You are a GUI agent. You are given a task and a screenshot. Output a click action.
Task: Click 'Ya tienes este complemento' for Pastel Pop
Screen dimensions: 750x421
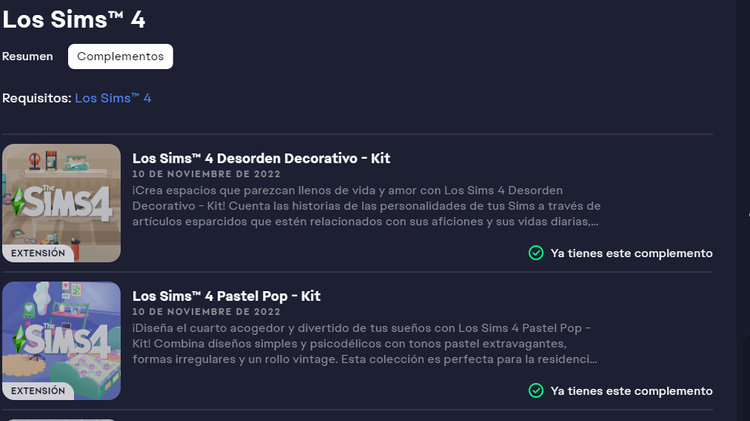coord(631,391)
